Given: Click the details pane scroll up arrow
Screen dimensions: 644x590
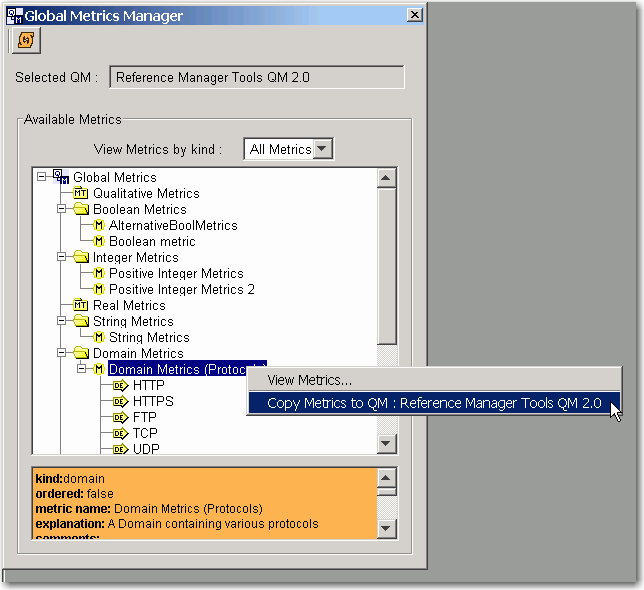Looking at the screenshot, I should tap(386, 478).
